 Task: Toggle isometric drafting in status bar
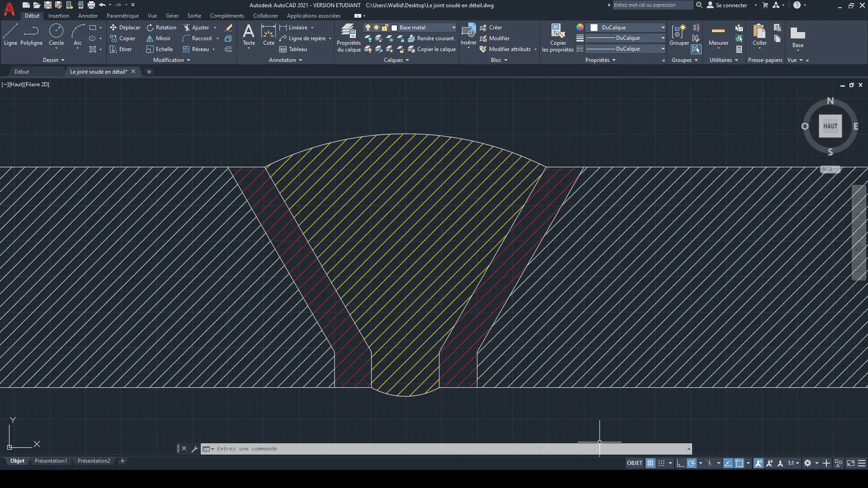pos(710,463)
